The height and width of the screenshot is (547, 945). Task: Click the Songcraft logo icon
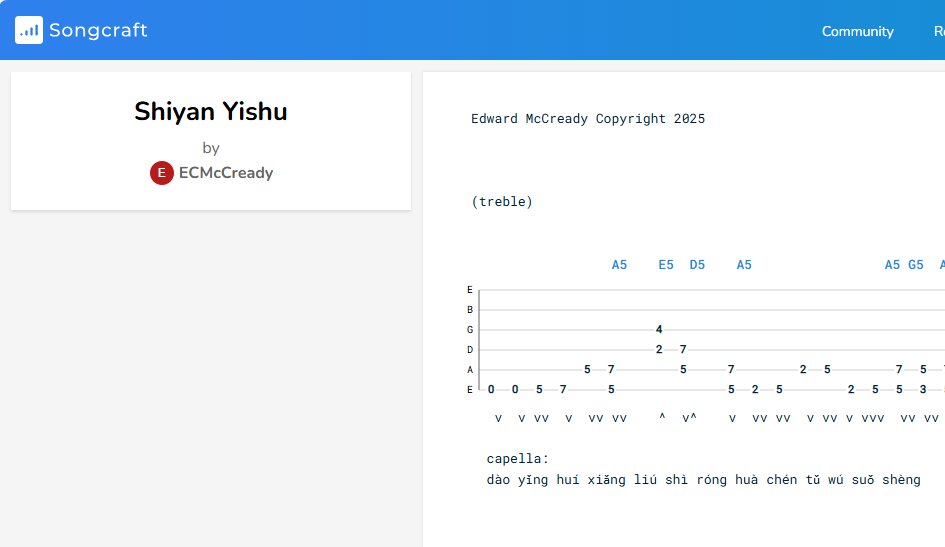click(29, 30)
